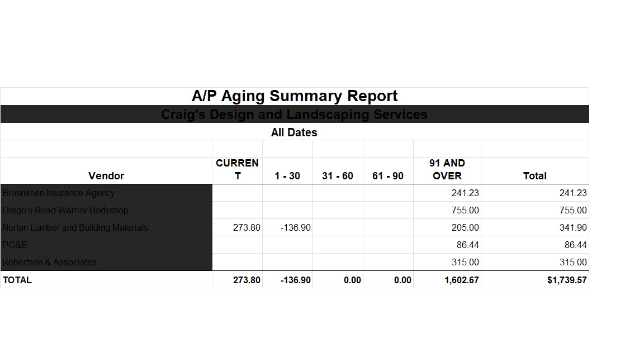
Task: Select the $1,739.57 grand total cell
Action: tap(567, 280)
